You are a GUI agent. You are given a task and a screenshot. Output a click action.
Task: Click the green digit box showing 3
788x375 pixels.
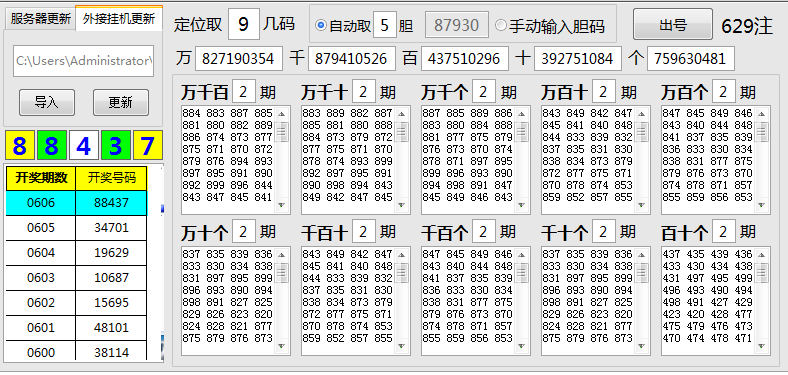click(116, 146)
